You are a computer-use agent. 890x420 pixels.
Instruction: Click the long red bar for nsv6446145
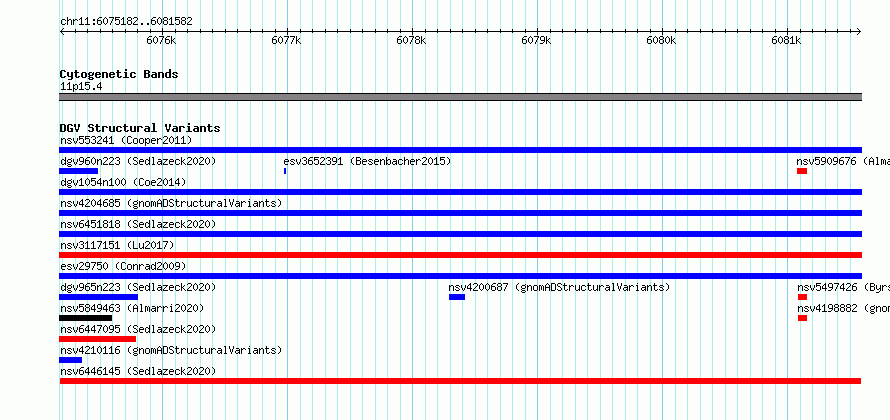pyautogui.click(x=460, y=381)
